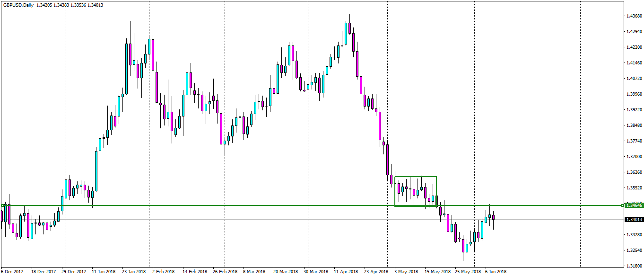This screenshot has height=277, width=644.
Task: Click the 1.43680 price axis label
Action: (634, 16)
